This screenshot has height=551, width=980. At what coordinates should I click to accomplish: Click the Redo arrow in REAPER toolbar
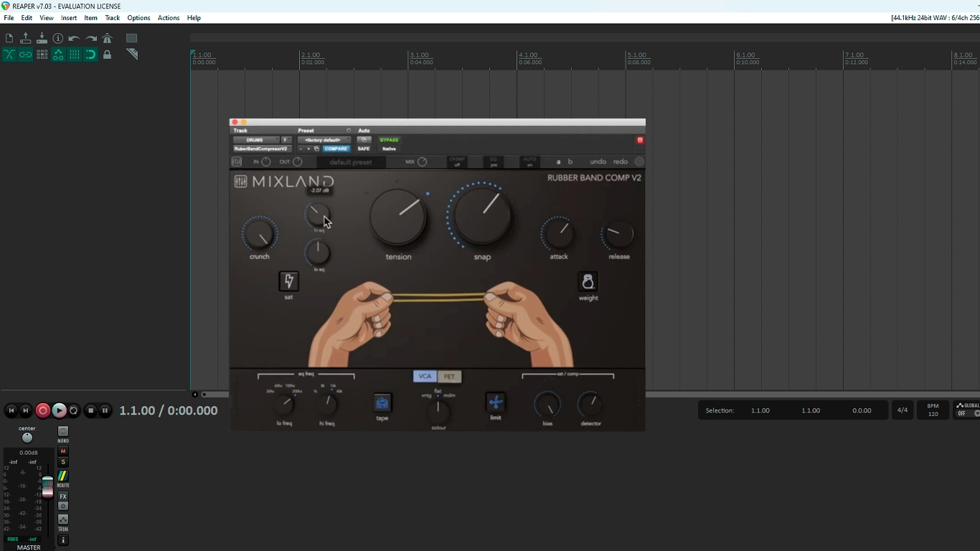tap(91, 38)
